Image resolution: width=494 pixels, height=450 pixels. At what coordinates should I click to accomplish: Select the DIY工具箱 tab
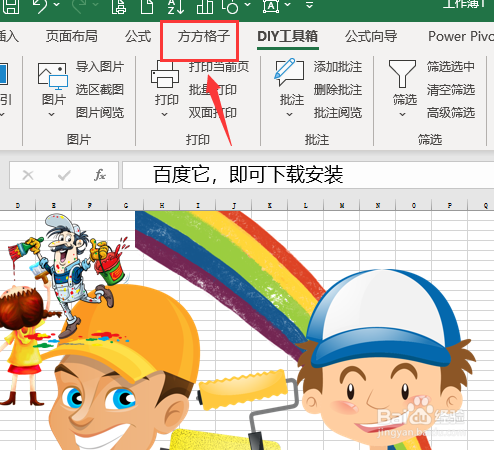[x=287, y=36]
